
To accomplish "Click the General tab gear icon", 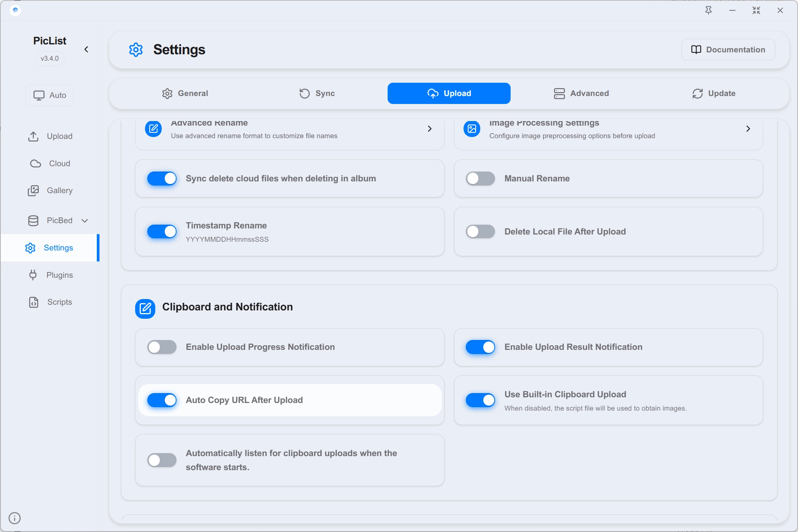I will click(167, 93).
